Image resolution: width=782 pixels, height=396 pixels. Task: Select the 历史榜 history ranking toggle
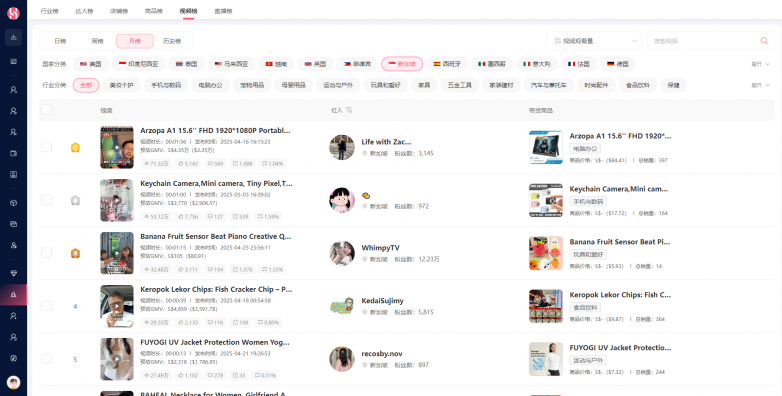(172, 41)
